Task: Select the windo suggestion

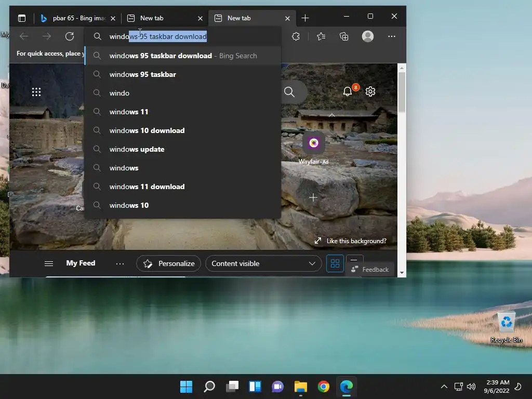Action: coord(183,93)
